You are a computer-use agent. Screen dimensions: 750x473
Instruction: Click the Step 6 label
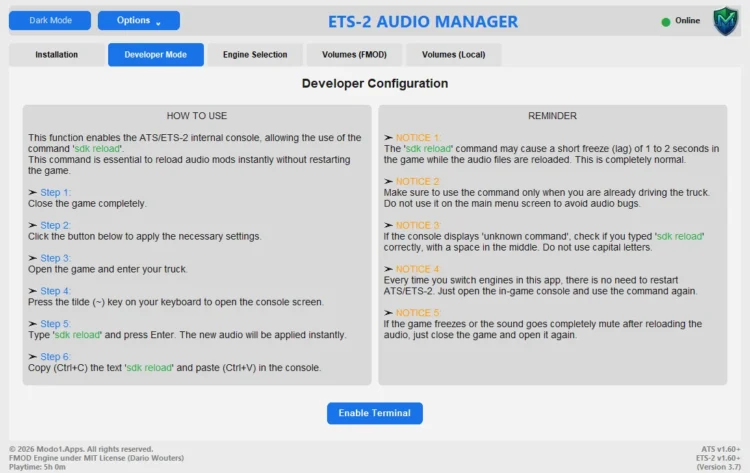pyautogui.click(x=55, y=357)
